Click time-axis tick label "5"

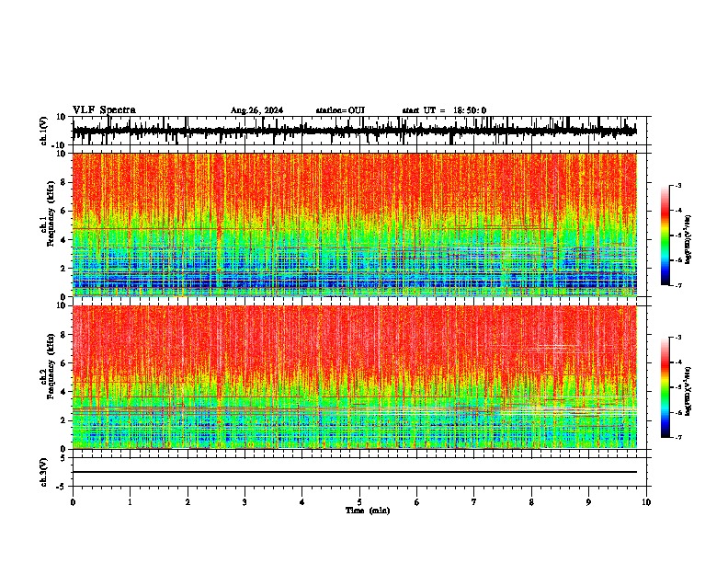(x=359, y=502)
